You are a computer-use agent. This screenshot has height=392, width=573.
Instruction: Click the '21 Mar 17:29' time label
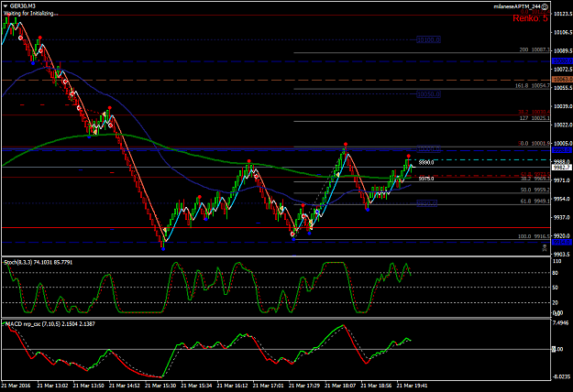304,386
